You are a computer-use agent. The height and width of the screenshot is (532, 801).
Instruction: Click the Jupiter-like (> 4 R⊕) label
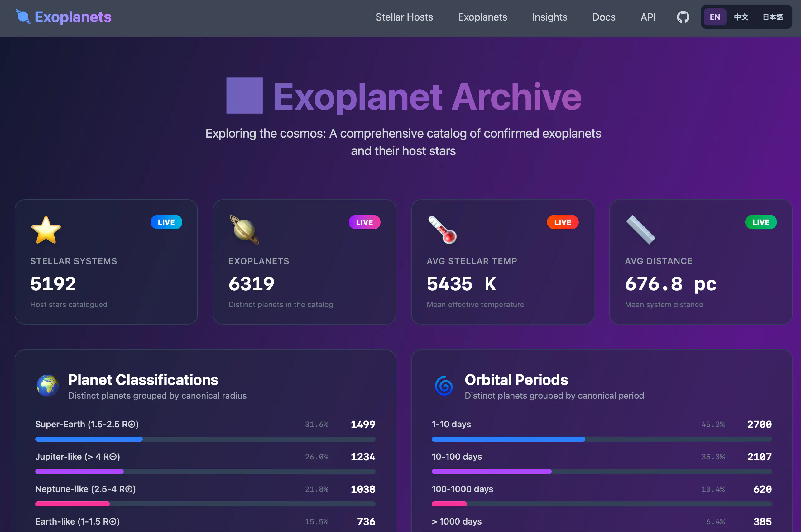(78, 457)
